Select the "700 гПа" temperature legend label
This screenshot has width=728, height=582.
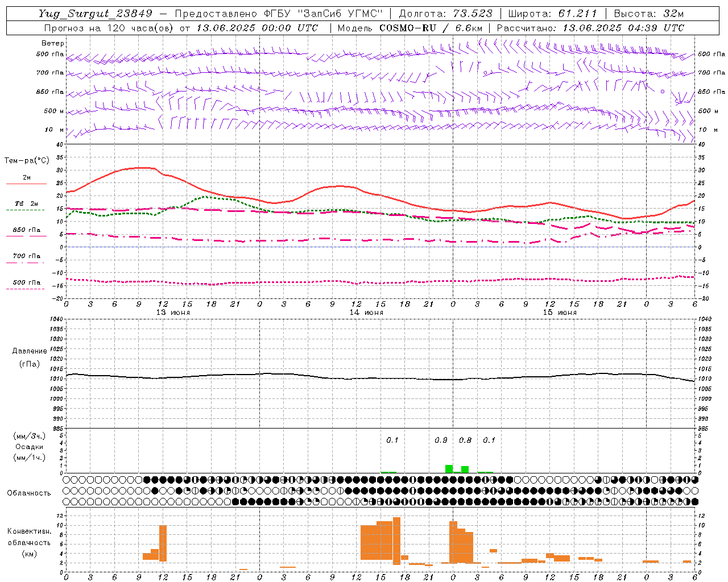[x=27, y=256]
